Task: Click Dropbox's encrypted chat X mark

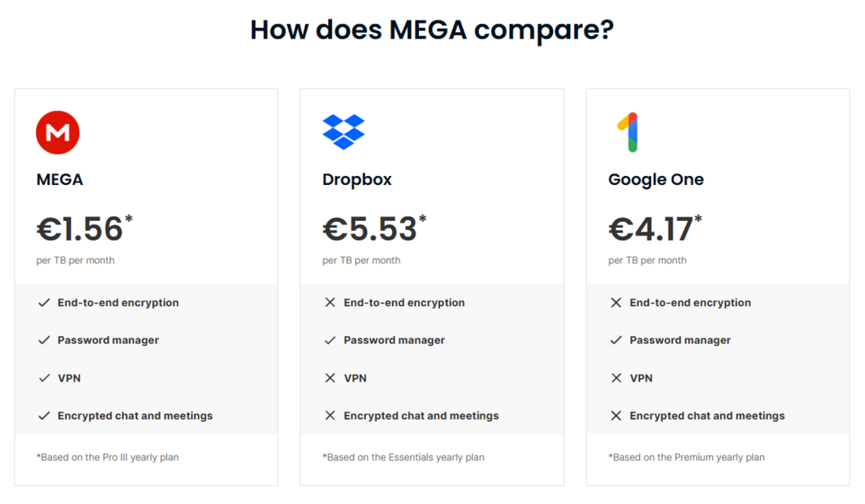Action: click(x=331, y=416)
